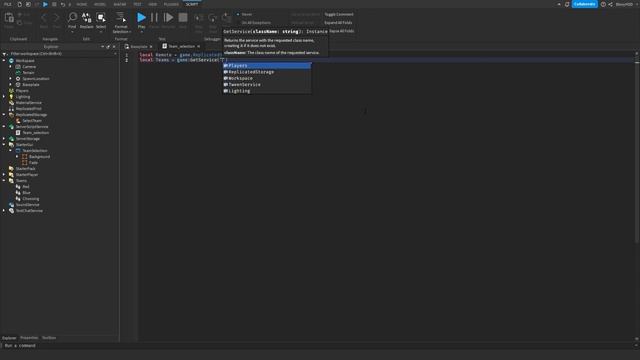Switch to the MODEL ribbon tab
Viewport: 640px width, 360px height.
(x=100, y=4)
